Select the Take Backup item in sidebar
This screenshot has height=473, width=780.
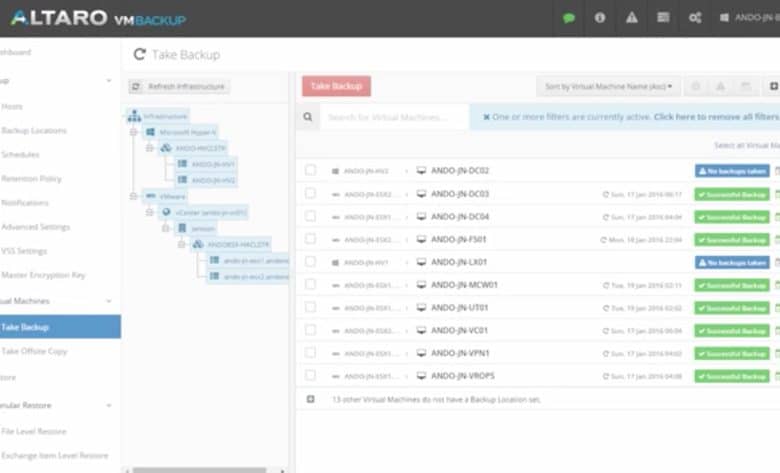60,327
